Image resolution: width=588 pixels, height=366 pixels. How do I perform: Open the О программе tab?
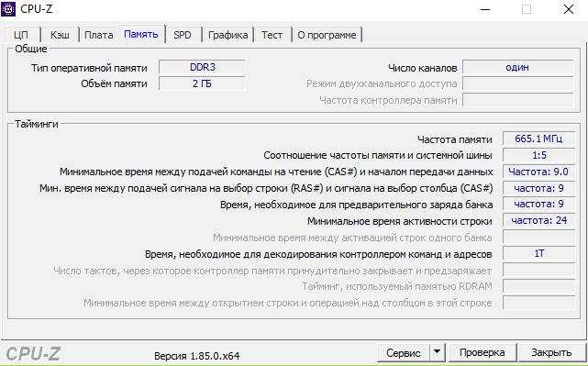tap(327, 35)
